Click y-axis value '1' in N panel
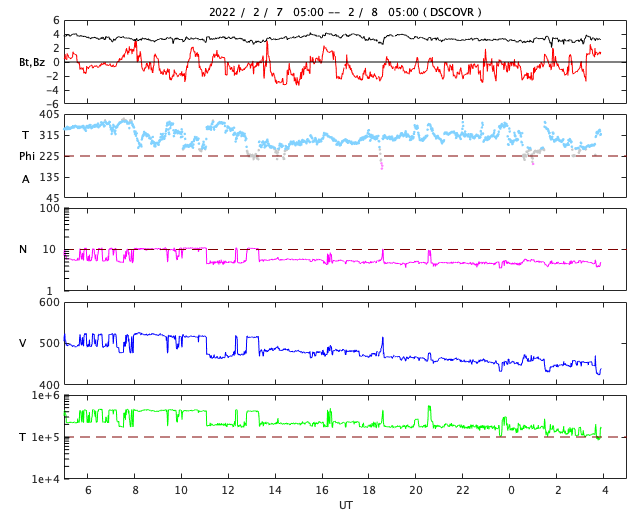The image size is (640, 512). click(49, 291)
